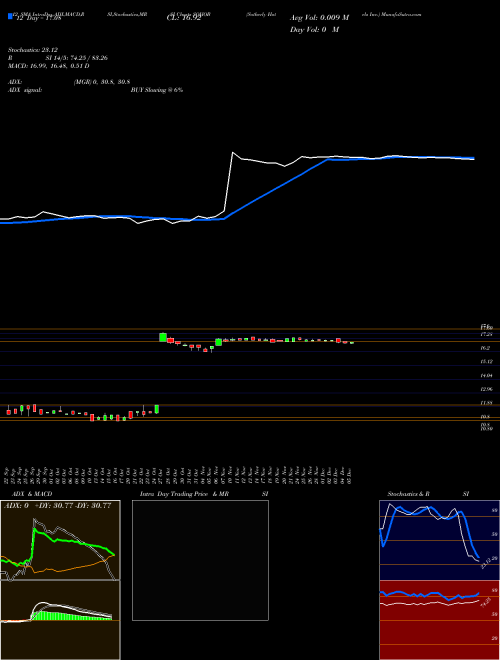Click the blue Stochastics chart panel
This screenshot has width=500, height=660.
pos(439,540)
